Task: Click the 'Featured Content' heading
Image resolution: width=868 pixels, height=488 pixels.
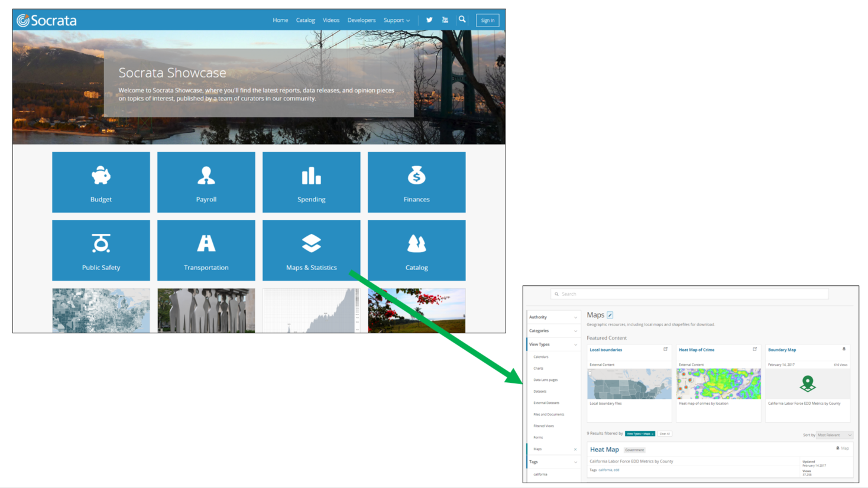Action: [x=607, y=338]
